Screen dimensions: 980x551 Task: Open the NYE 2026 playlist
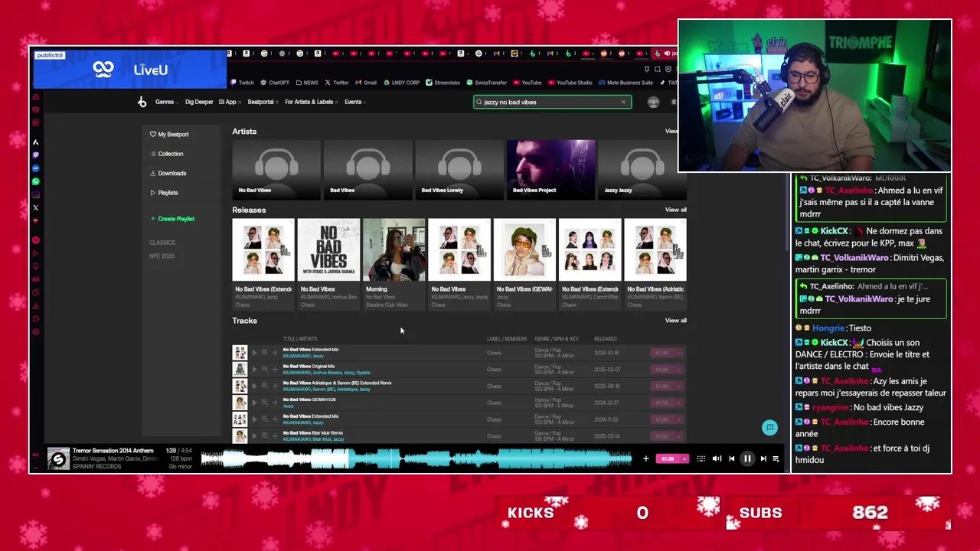[x=162, y=256]
